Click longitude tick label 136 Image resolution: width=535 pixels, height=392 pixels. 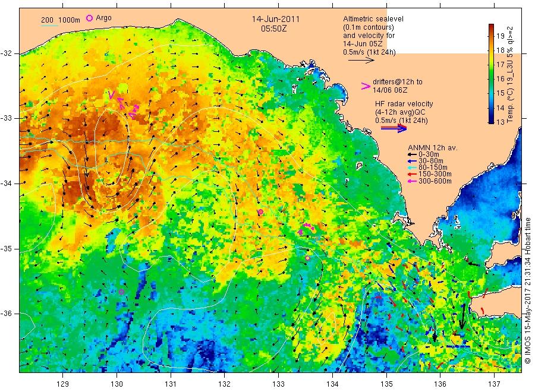(440, 384)
